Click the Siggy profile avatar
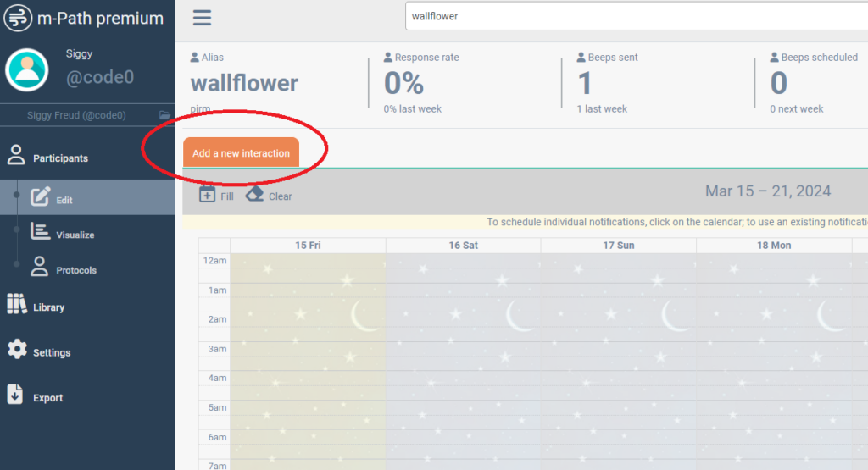 click(27, 69)
